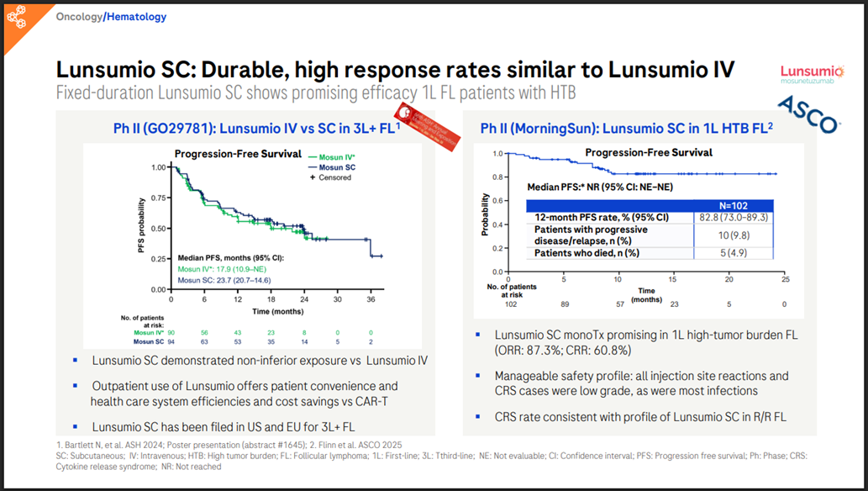Click 'No. of patients at risk:' under GO29781 chart
This screenshot has height=491, width=868.
pos(142,321)
